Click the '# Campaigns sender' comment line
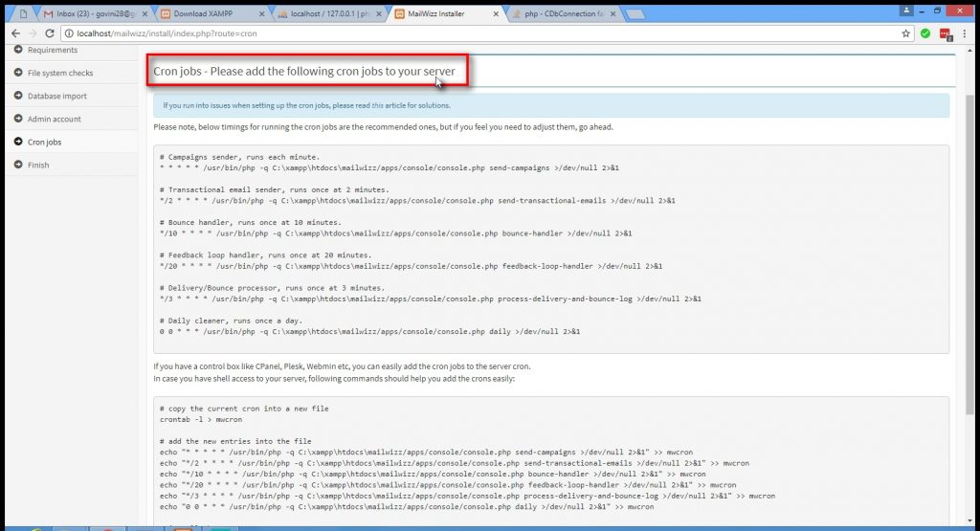This screenshot has width=980, height=531. coord(239,158)
